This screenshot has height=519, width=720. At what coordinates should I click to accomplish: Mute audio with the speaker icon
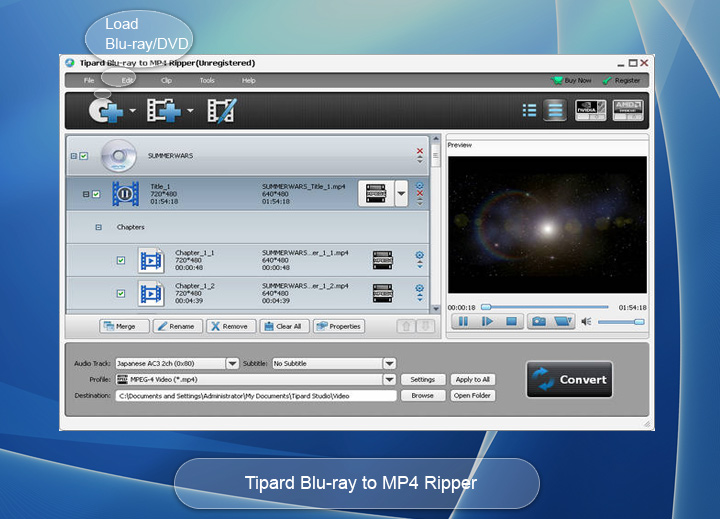[x=586, y=322]
